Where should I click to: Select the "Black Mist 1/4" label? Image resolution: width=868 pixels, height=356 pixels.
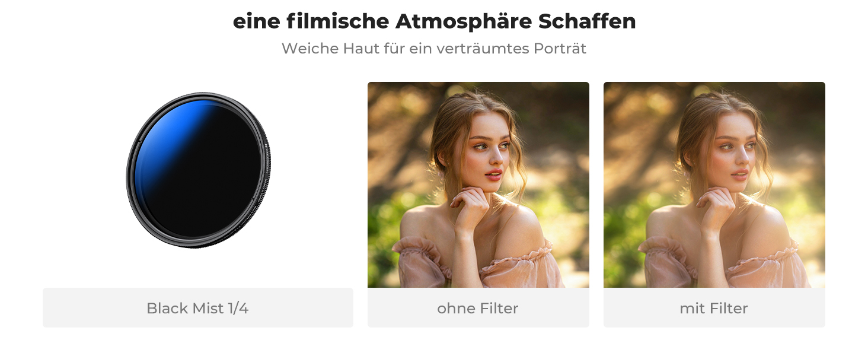pyautogui.click(x=197, y=308)
